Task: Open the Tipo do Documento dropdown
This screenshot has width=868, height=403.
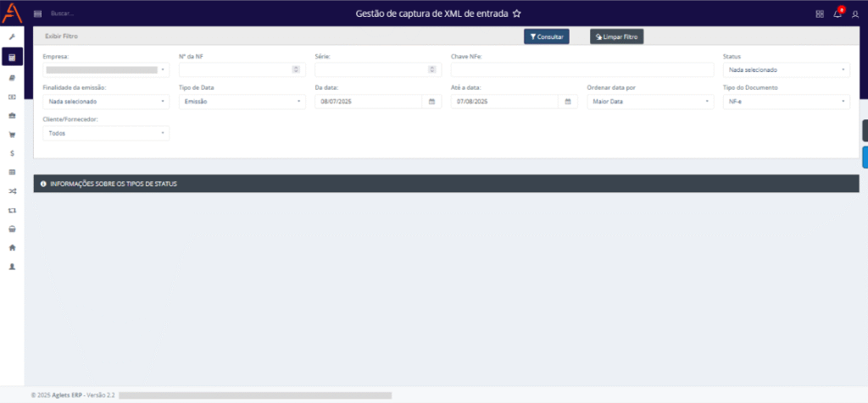Action: pyautogui.click(x=786, y=102)
